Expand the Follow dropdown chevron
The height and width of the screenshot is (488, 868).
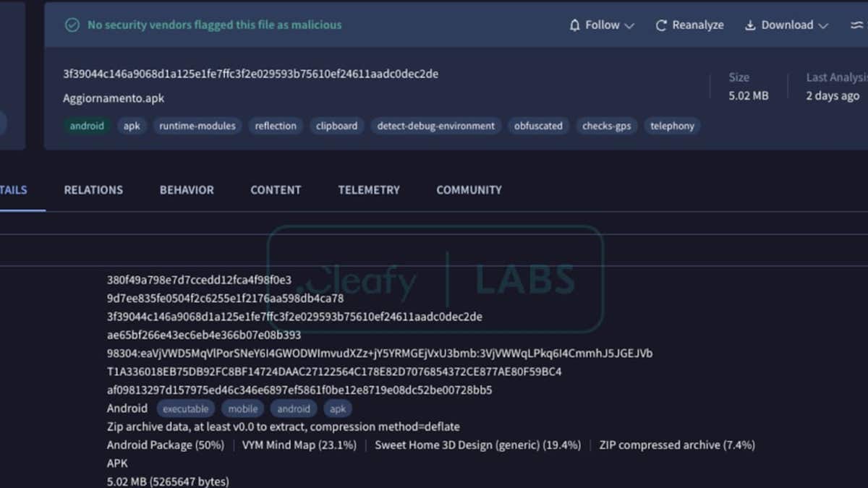(x=629, y=26)
